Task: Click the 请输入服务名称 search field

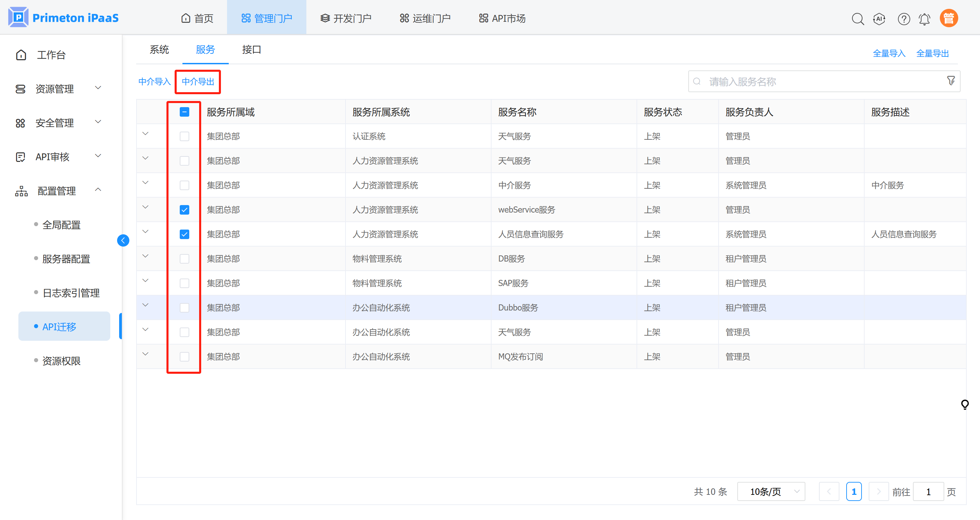Action: [x=818, y=81]
